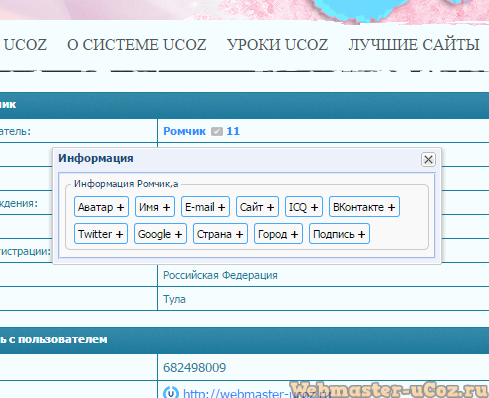Click the uCoz icon before website link

click(x=171, y=393)
